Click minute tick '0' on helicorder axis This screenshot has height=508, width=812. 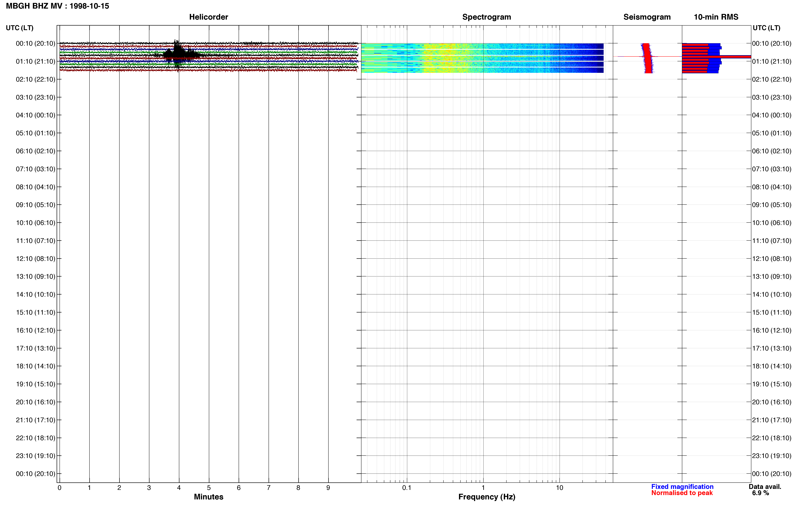click(59, 487)
